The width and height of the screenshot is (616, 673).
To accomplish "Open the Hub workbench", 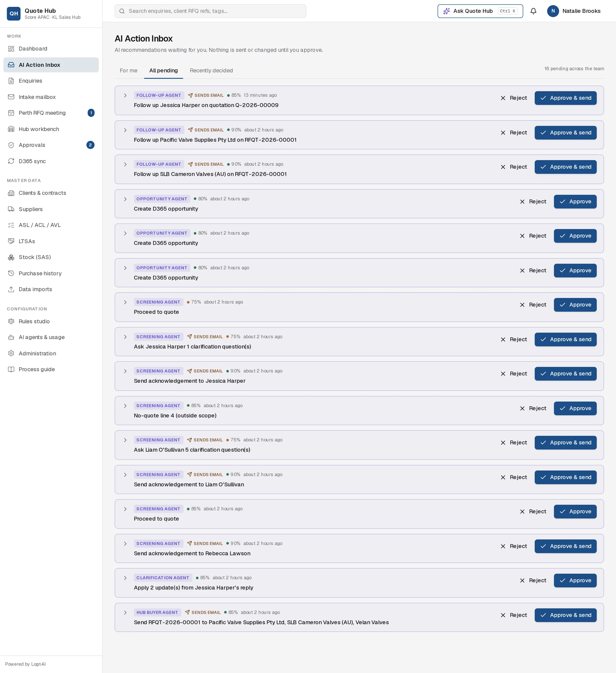I will tap(51, 129).
